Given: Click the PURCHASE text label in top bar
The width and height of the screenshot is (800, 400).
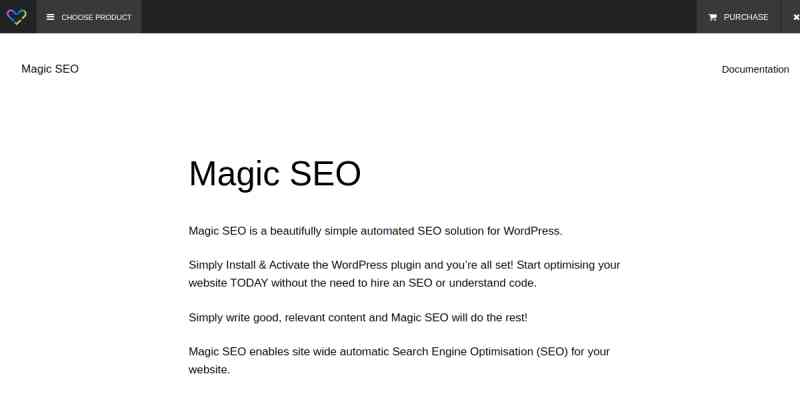Looking at the screenshot, I should coord(746,17).
